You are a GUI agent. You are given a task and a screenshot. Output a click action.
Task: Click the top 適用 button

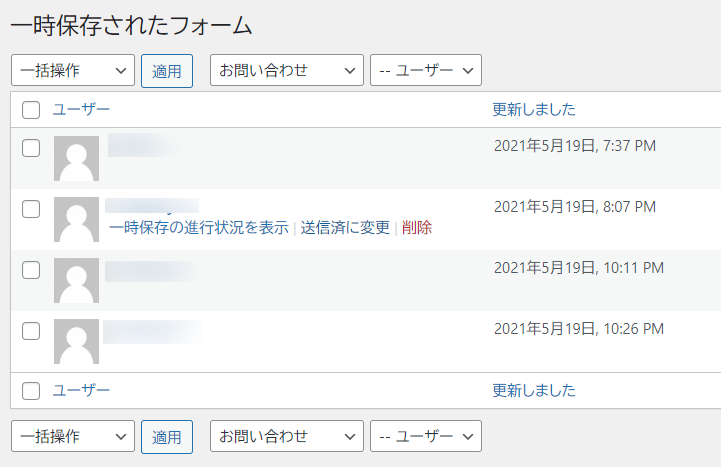click(167, 71)
